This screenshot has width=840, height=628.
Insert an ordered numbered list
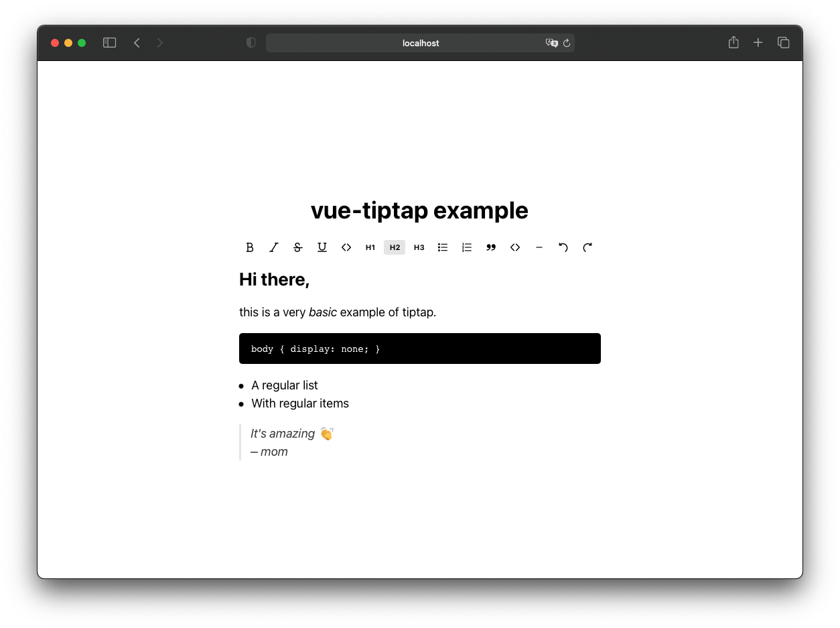coord(467,247)
